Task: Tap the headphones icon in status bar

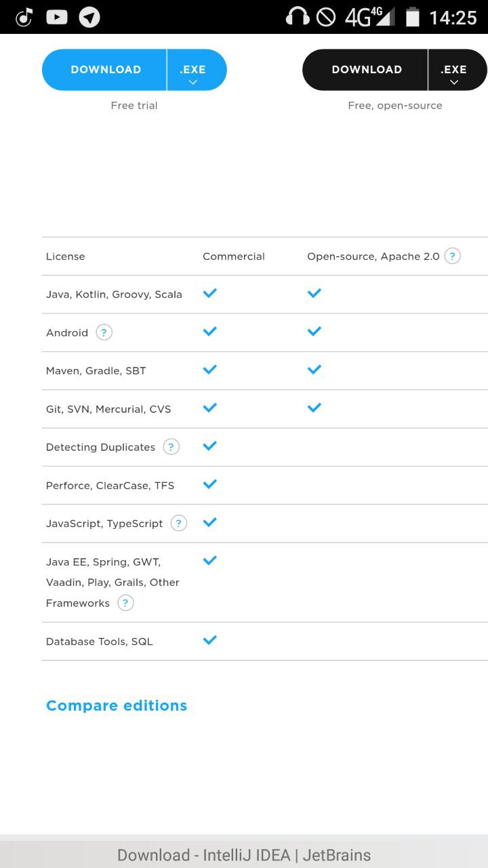Action: pyautogui.click(x=297, y=17)
